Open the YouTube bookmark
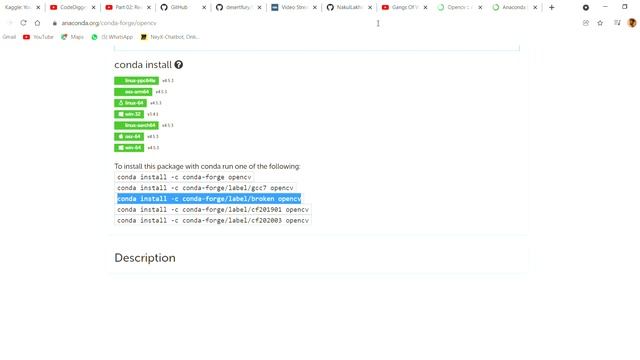This screenshot has height=360, width=640. tap(38, 37)
